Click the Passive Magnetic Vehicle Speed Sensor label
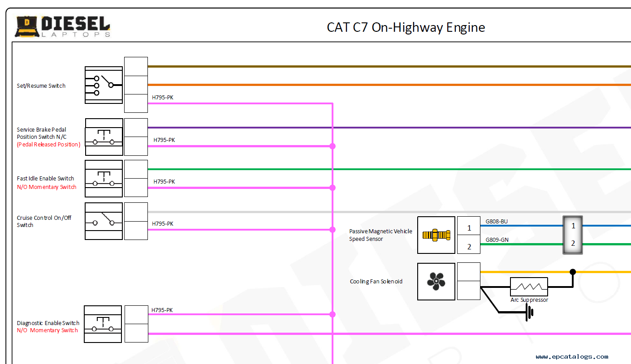The height and width of the screenshot is (364, 631). (380, 235)
